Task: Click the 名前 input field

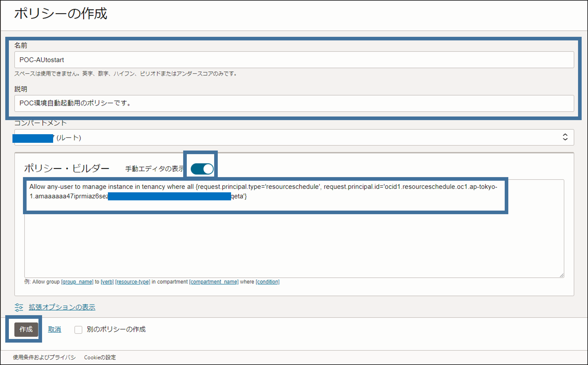Action: click(294, 60)
